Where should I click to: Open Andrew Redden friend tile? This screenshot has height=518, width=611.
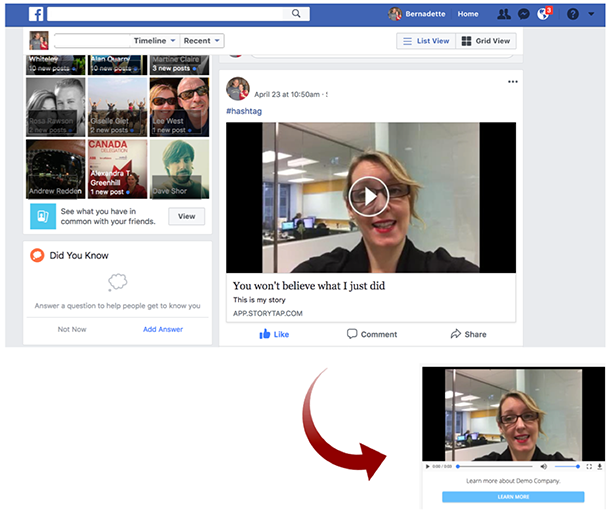click(x=55, y=169)
